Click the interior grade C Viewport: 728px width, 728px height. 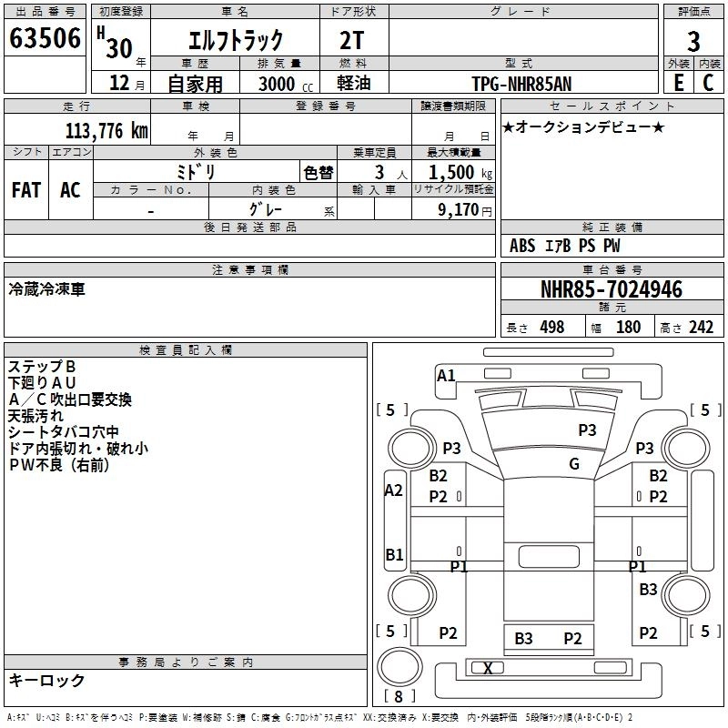pyautogui.click(x=708, y=83)
